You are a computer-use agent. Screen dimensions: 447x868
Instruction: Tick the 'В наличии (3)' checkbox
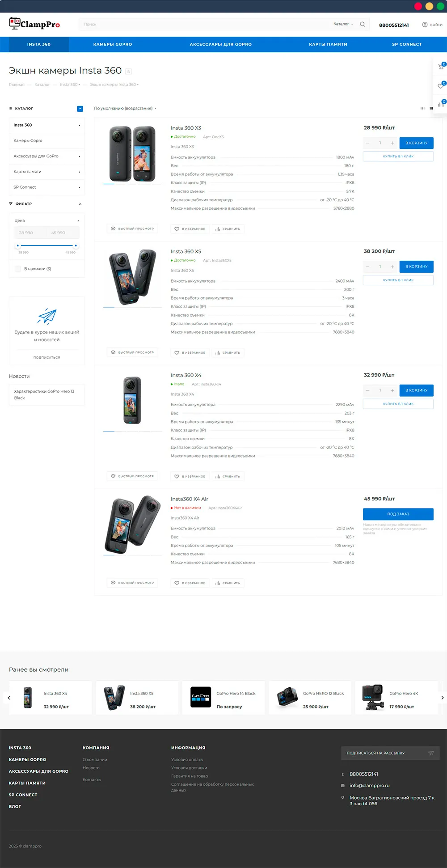(x=18, y=269)
